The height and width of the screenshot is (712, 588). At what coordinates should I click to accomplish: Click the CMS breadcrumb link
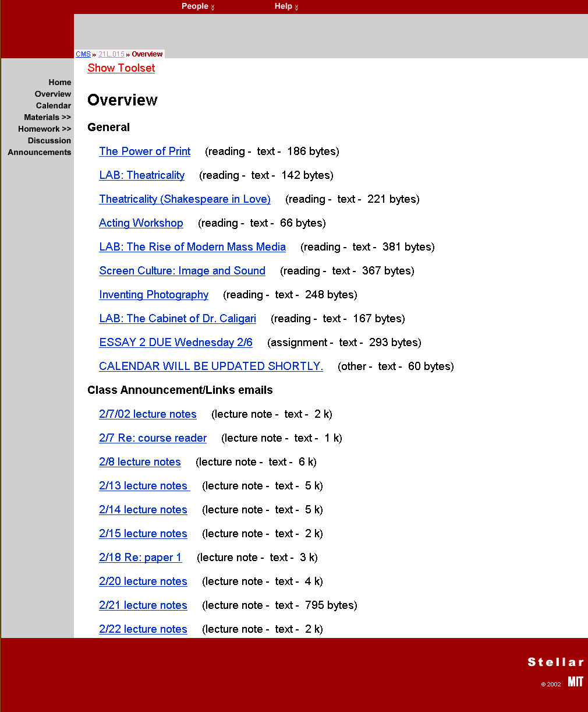[x=83, y=54]
